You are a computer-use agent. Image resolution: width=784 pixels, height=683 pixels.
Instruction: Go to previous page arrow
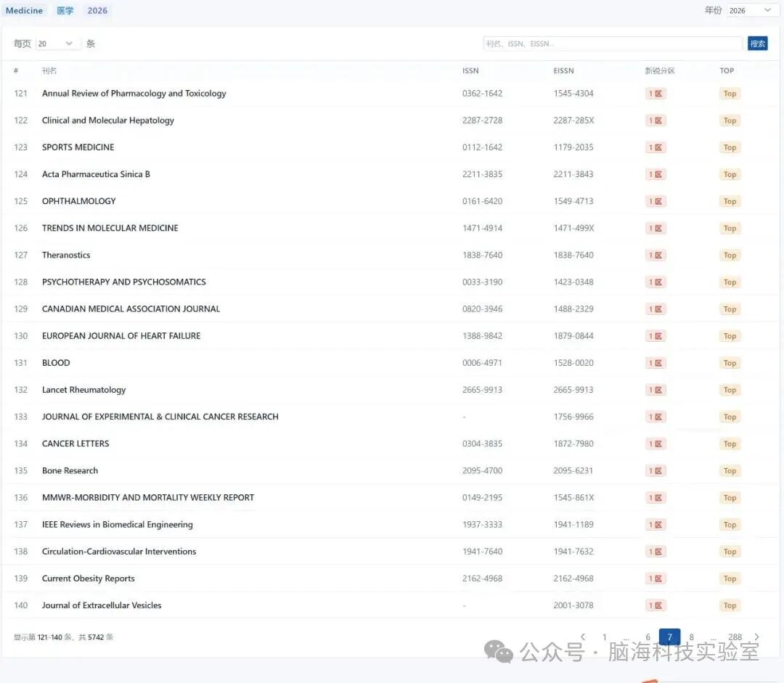(x=583, y=637)
